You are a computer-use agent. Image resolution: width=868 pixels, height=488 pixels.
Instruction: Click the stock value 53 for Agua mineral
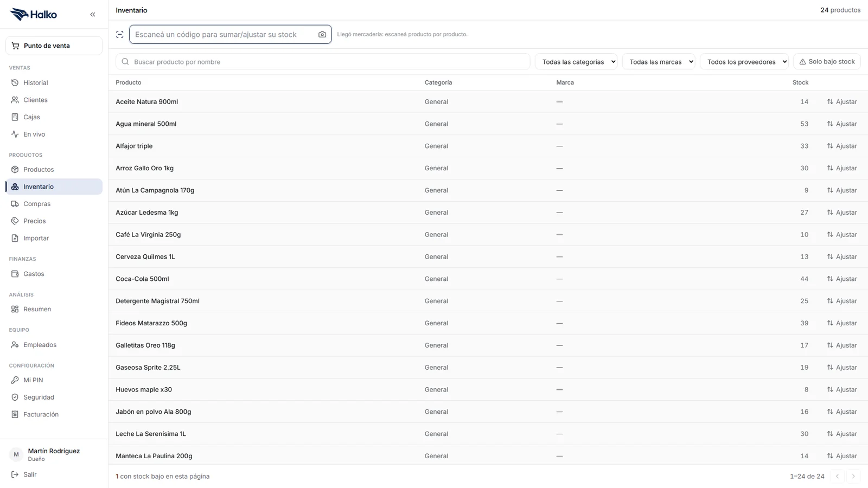click(x=804, y=124)
